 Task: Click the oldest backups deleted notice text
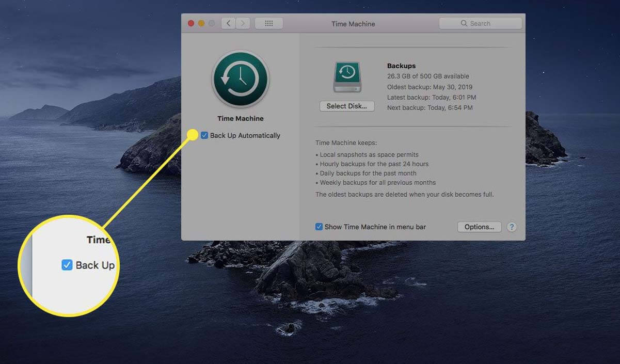(405, 195)
